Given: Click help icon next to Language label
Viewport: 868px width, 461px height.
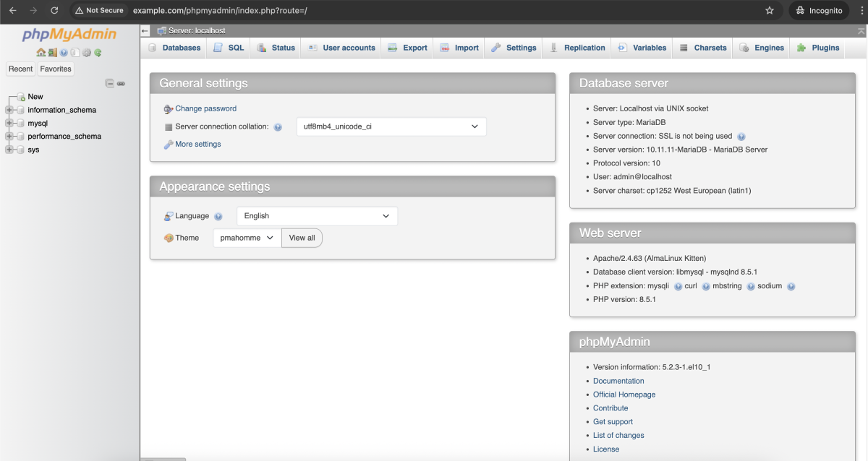Looking at the screenshot, I should point(218,216).
